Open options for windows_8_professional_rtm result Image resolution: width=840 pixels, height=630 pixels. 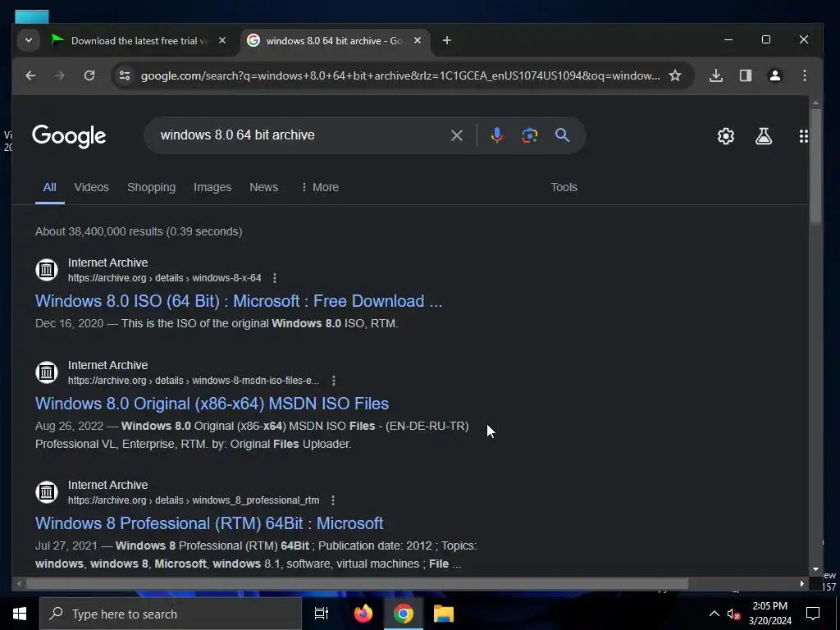333,500
